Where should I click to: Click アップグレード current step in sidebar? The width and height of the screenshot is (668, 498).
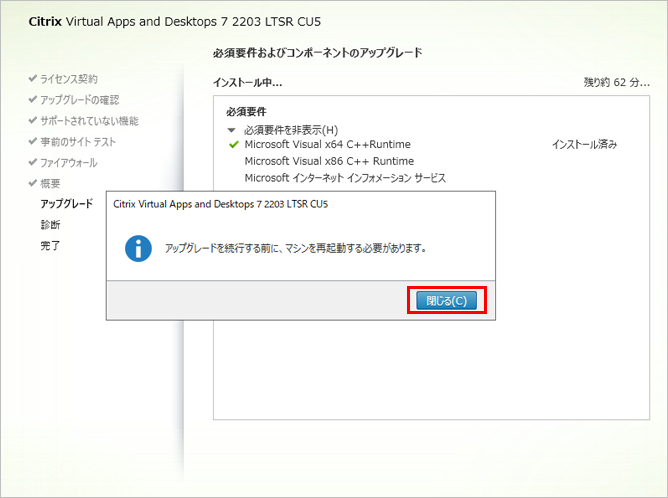point(66,204)
